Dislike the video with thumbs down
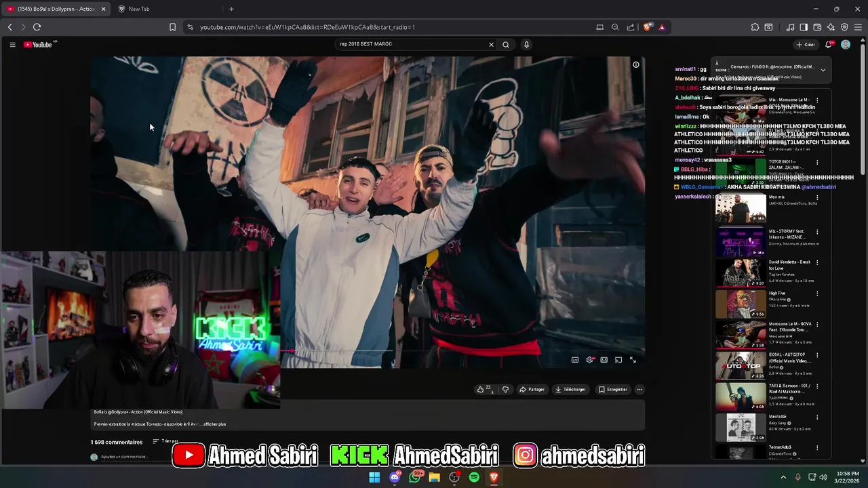The height and width of the screenshot is (488, 868). pyautogui.click(x=505, y=389)
